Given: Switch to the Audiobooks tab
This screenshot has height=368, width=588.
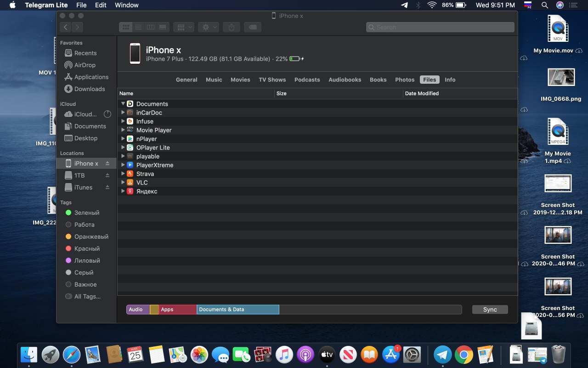Looking at the screenshot, I should (x=345, y=80).
